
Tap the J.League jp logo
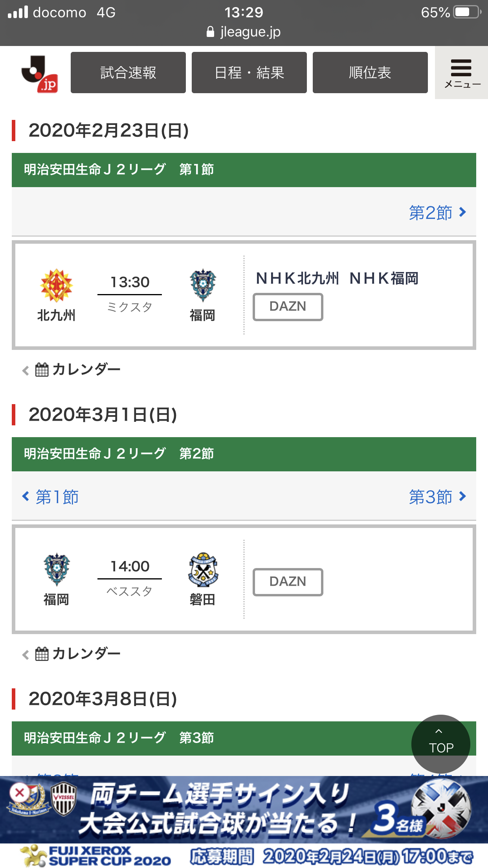pos(40,74)
